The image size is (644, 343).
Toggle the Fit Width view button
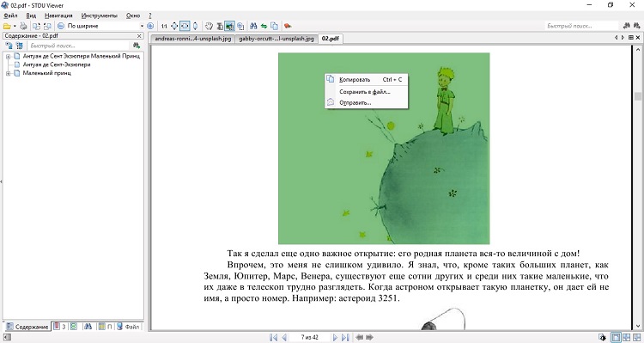pyautogui.click(x=185, y=26)
